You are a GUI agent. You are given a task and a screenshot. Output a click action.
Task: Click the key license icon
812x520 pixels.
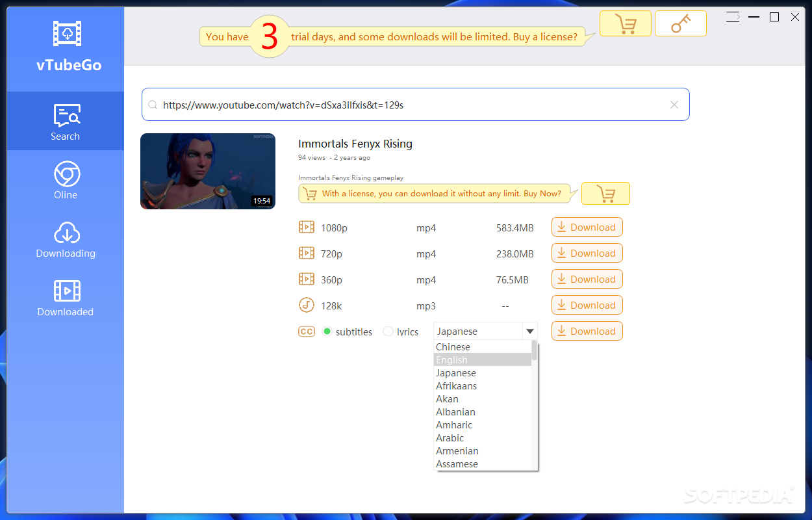681,23
